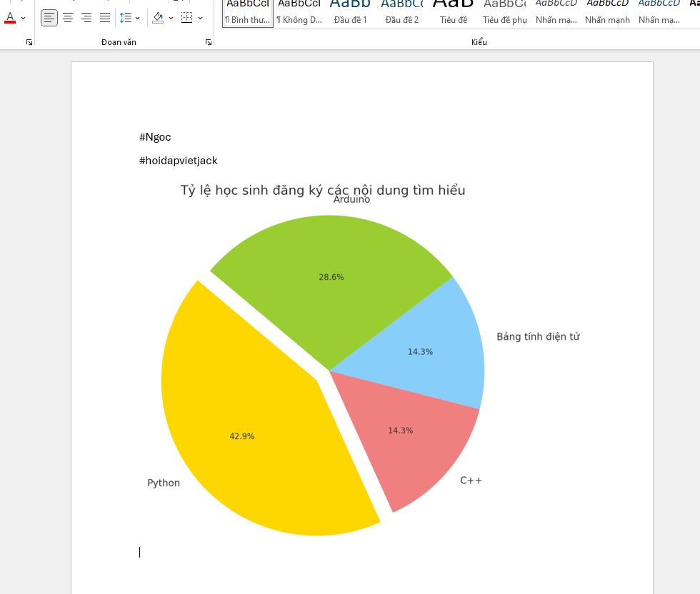Click the line spacing icon
This screenshot has height=594, width=700.
click(x=126, y=17)
